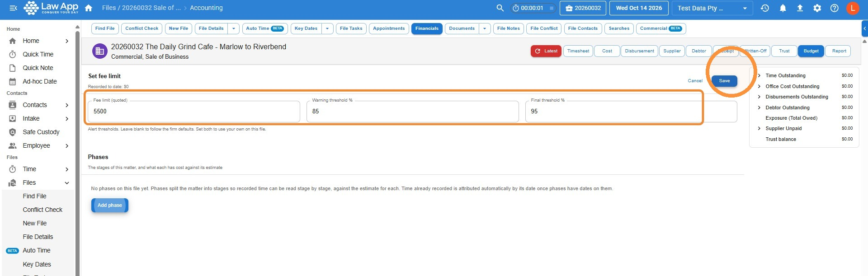The width and height of the screenshot is (868, 276).
Task: Open the help question mark icon
Action: pos(835,8)
